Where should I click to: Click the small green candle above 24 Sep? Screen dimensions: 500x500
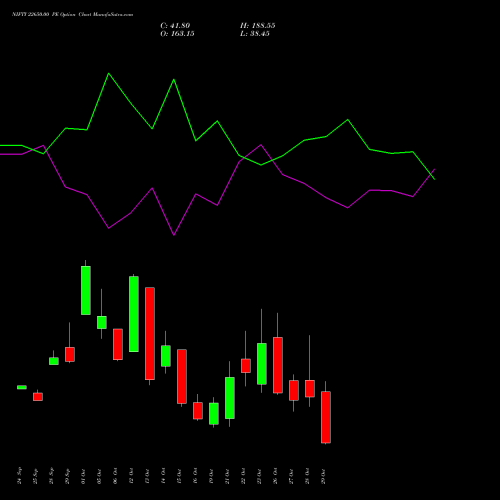pos(22,387)
